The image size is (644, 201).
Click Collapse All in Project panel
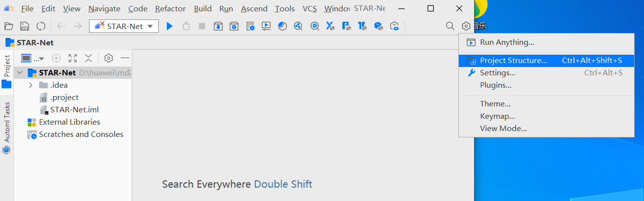tap(88, 58)
